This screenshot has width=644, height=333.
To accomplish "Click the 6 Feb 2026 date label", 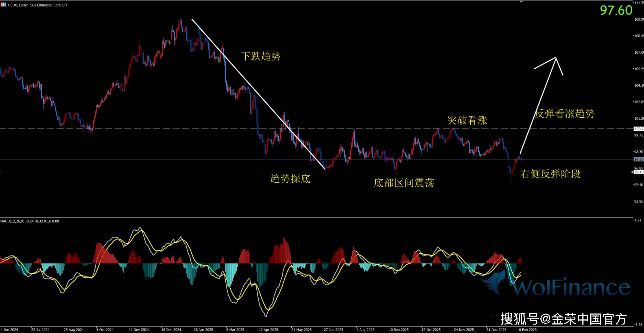I will tap(527, 330).
